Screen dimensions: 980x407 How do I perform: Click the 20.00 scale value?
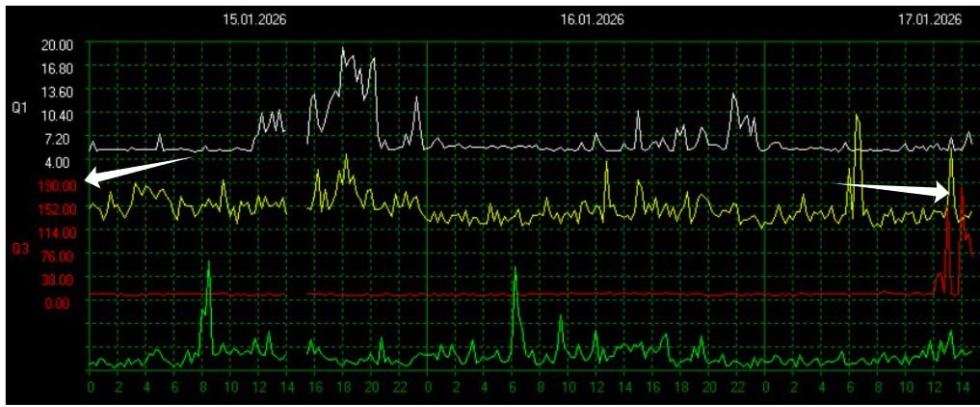58,44
